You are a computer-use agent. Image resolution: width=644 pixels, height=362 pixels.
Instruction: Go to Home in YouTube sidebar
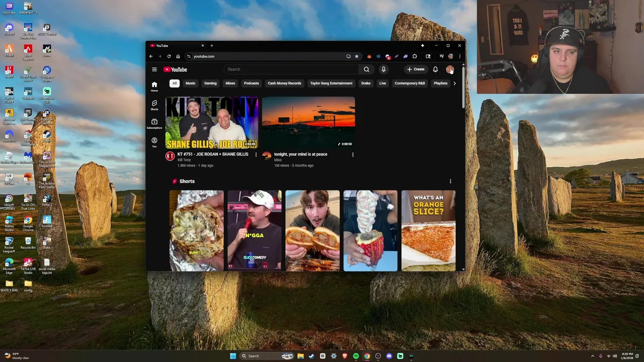154,86
